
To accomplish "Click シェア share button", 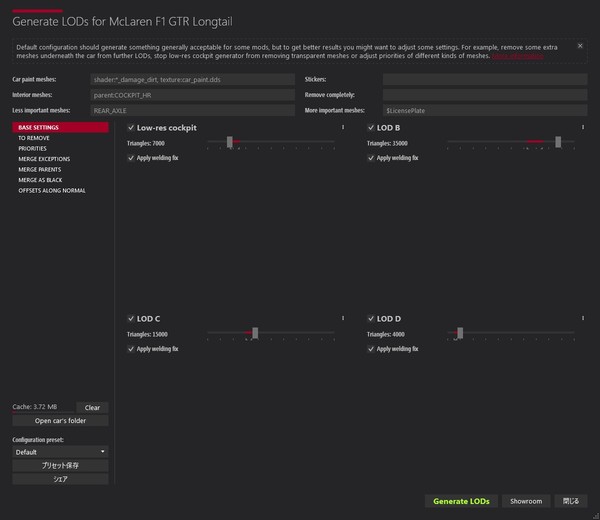I will click(x=60, y=479).
